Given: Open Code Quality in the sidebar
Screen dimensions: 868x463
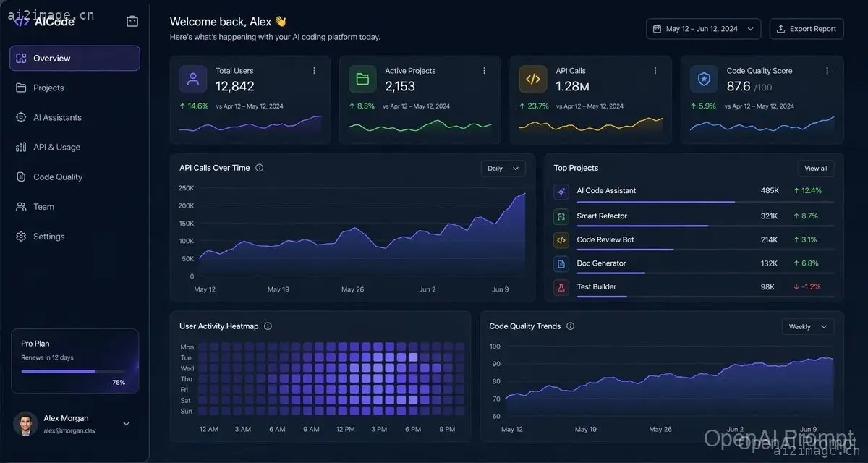Looking at the screenshot, I should (x=75, y=177).
